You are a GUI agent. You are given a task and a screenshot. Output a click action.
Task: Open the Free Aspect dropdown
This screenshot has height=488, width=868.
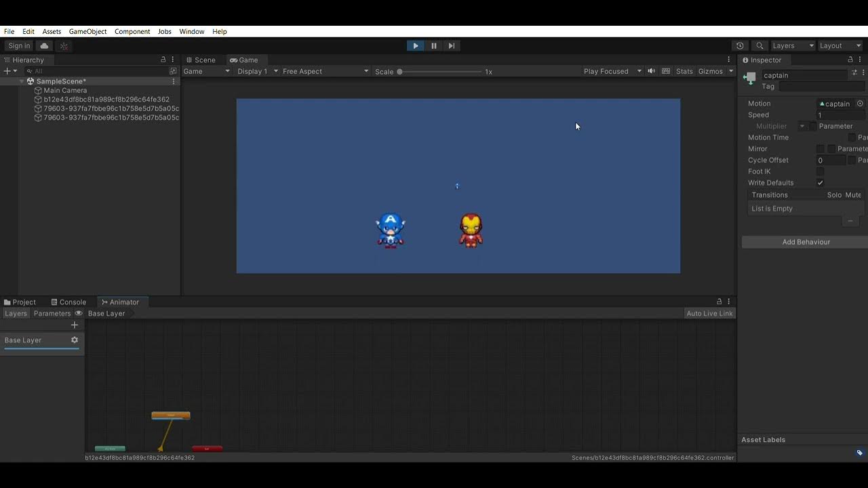point(325,71)
